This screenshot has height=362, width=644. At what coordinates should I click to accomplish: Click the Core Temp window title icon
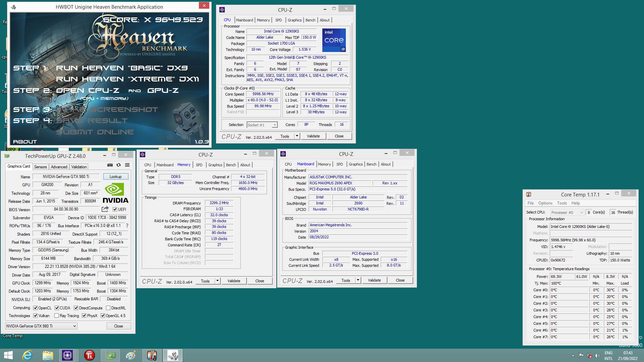point(529,194)
